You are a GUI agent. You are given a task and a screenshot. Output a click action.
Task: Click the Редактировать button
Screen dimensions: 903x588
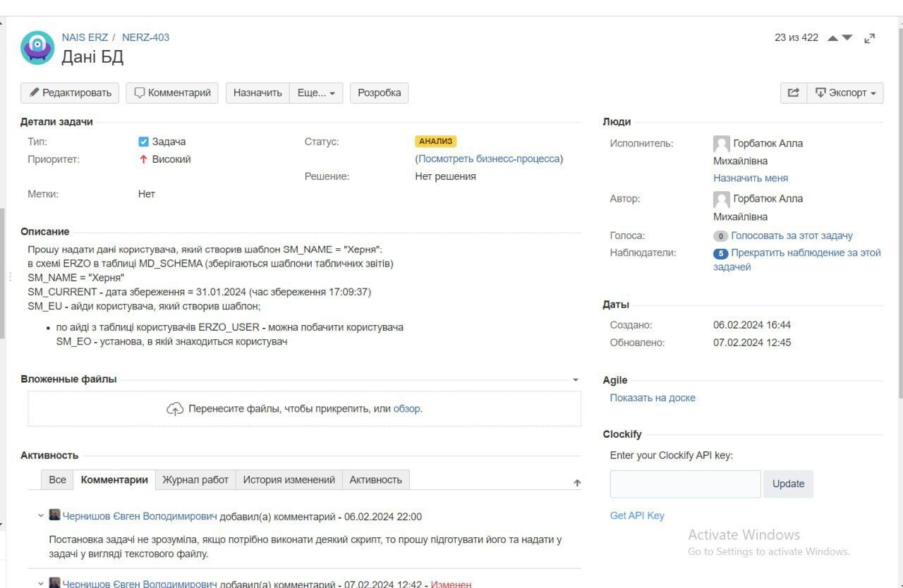(x=71, y=92)
